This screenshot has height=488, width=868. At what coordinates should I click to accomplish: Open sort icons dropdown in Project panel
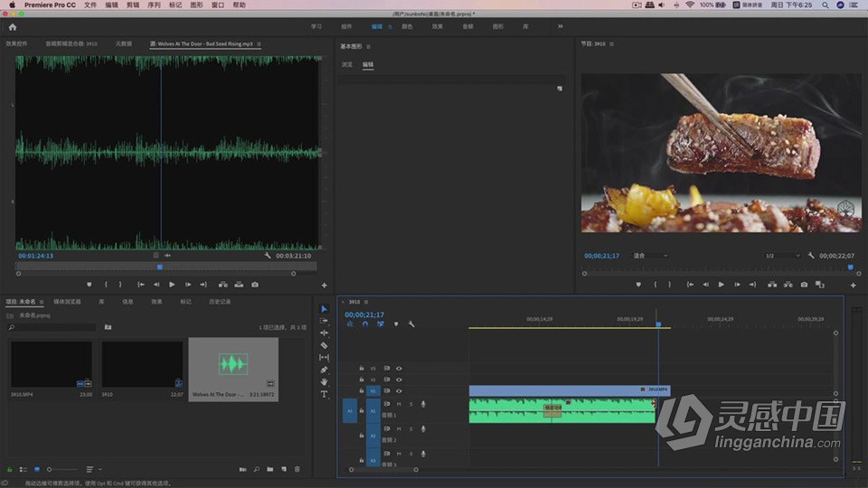[x=93, y=469]
